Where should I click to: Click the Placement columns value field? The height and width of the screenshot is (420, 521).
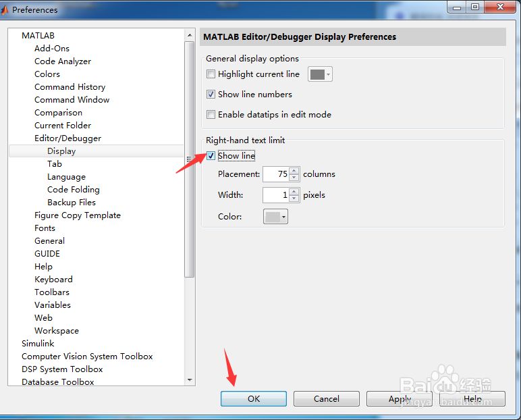click(276, 174)
